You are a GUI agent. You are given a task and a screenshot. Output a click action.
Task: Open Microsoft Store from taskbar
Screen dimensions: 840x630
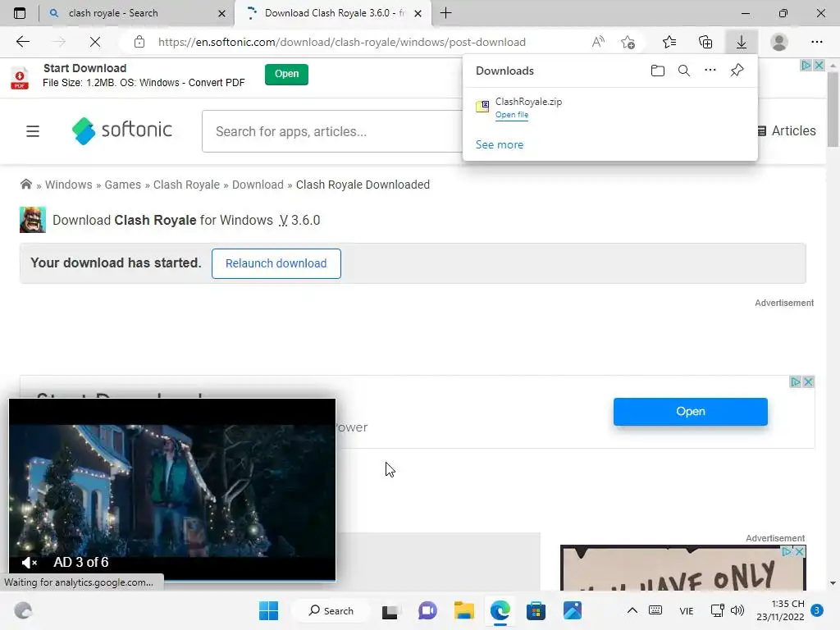coord(536,610)
